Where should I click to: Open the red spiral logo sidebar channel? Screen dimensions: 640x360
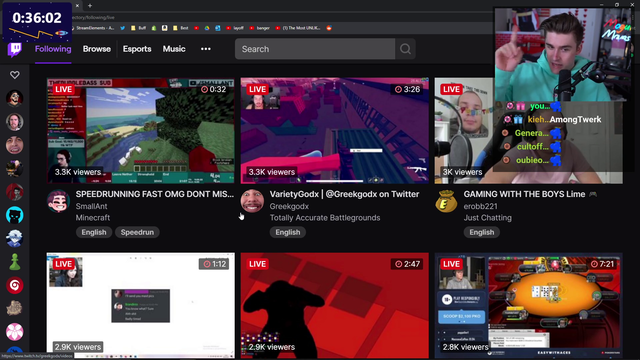tap(15, 285)
